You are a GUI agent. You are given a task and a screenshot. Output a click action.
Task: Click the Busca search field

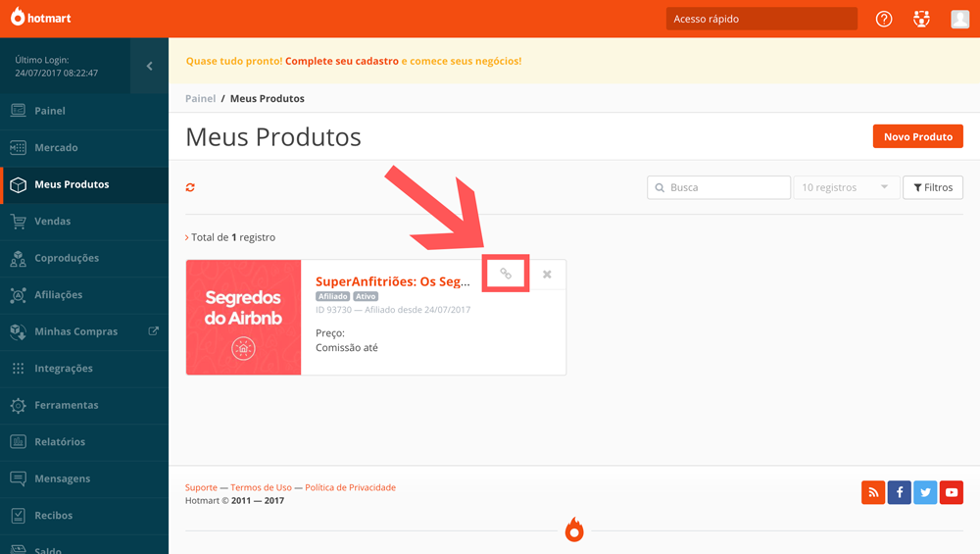(x=718, y=187)
